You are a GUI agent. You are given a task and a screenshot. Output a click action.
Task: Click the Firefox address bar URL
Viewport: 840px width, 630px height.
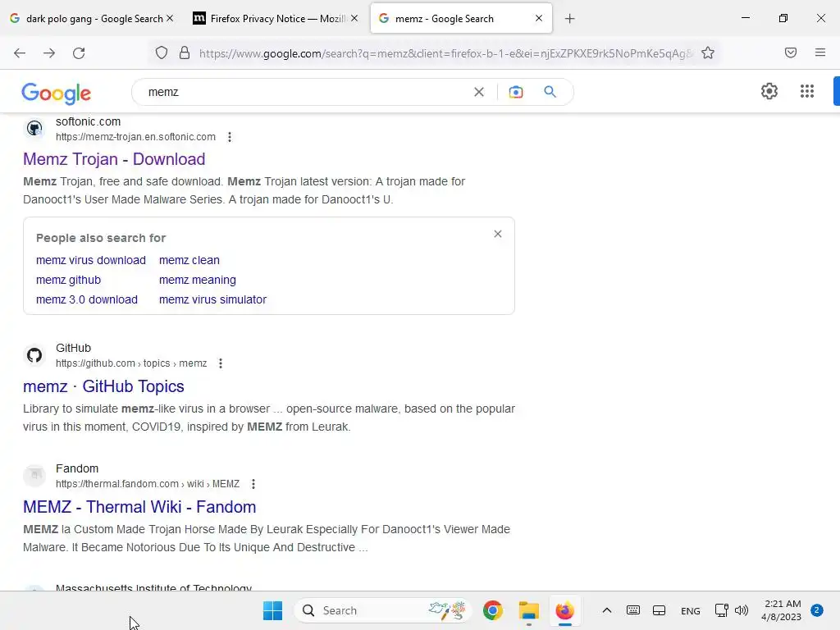pos(445,53)
